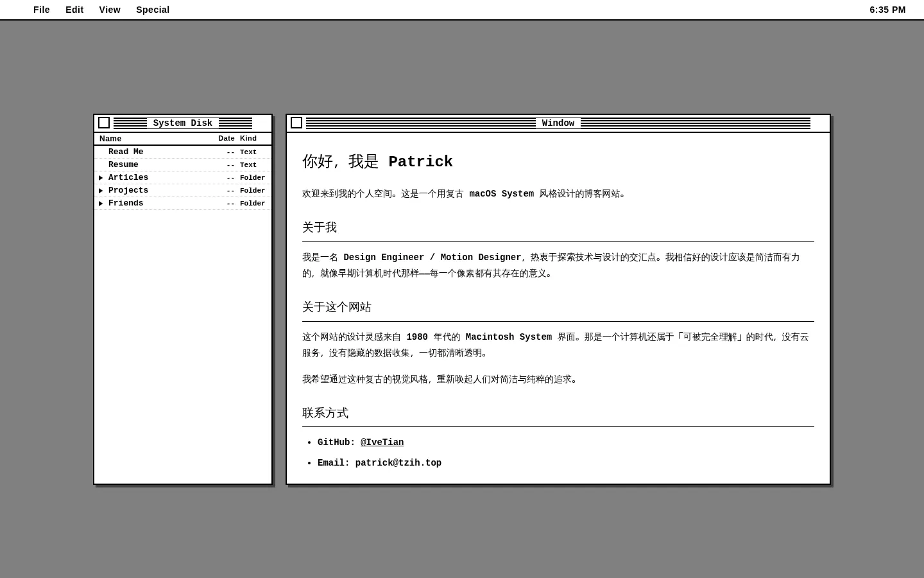Viewport: 924px width, 578px height.
Task: Click the System Disk title bar label
Action: click(183, 123)
